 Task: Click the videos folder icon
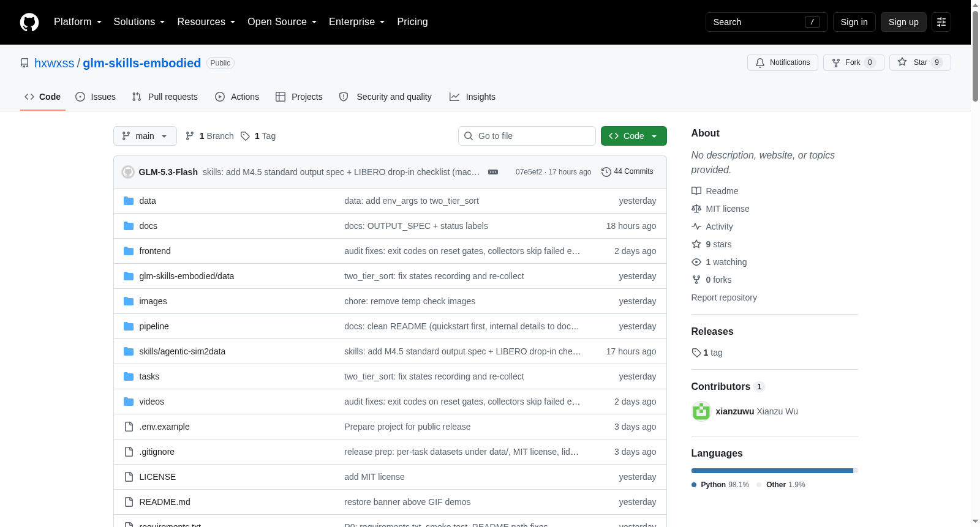129,402
